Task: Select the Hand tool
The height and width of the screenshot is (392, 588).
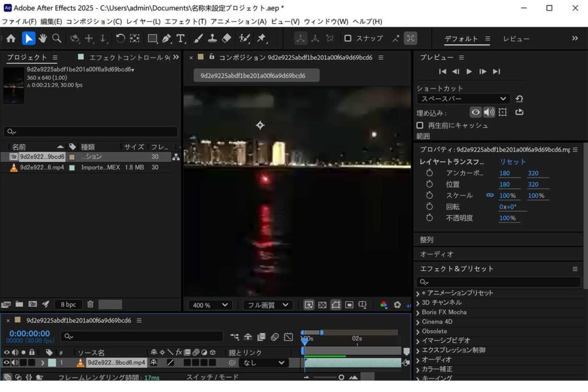Action: click(41, 38)
